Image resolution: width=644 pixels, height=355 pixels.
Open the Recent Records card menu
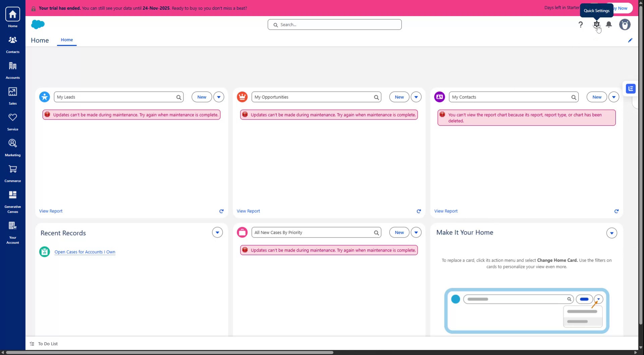[217, 232]
